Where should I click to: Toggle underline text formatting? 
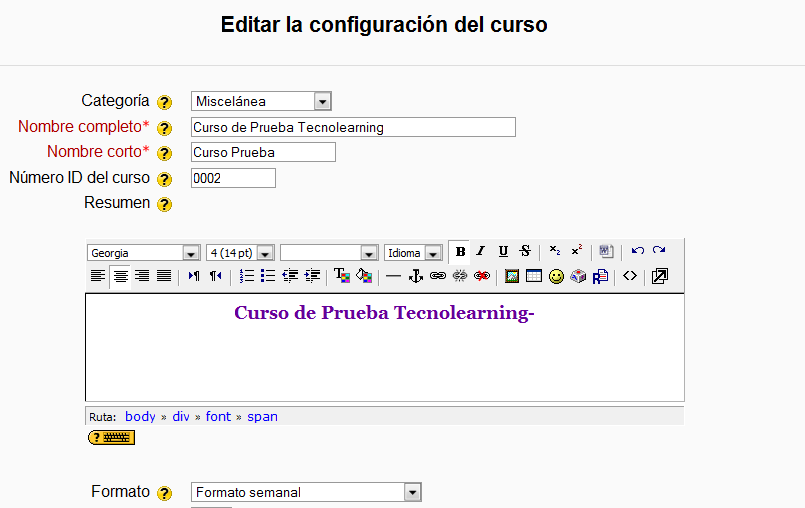pyautogui.click(x=503, y=252)
